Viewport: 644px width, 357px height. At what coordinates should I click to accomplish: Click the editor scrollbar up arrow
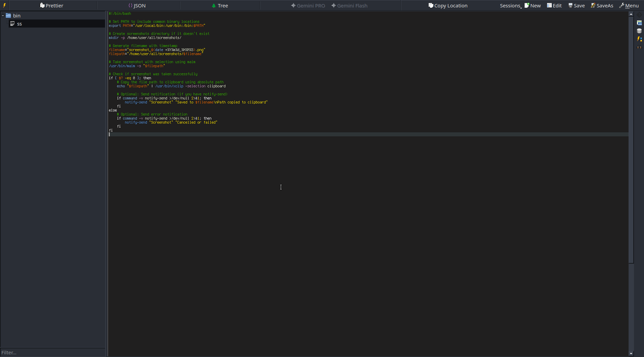click(631, 14)
